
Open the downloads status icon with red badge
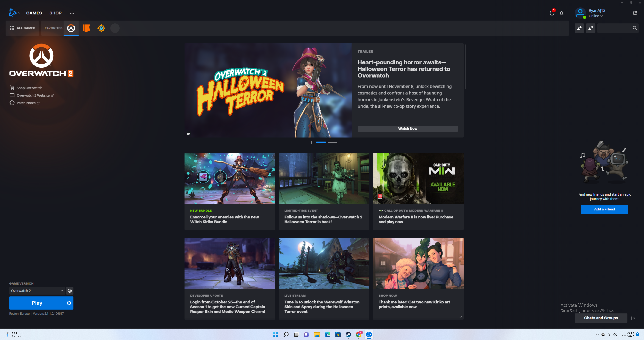pyautogui.click(x=552, y=13)
